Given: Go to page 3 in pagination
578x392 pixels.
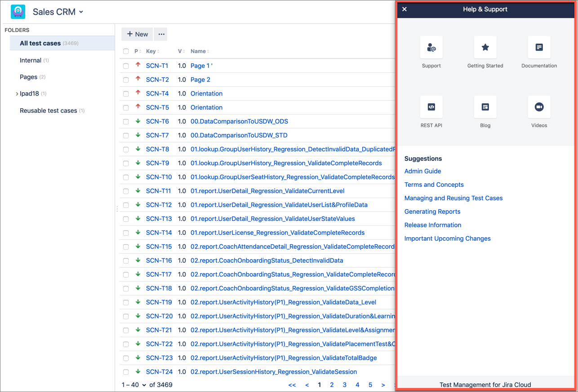Looking at the screenshot, I should 344,385.
